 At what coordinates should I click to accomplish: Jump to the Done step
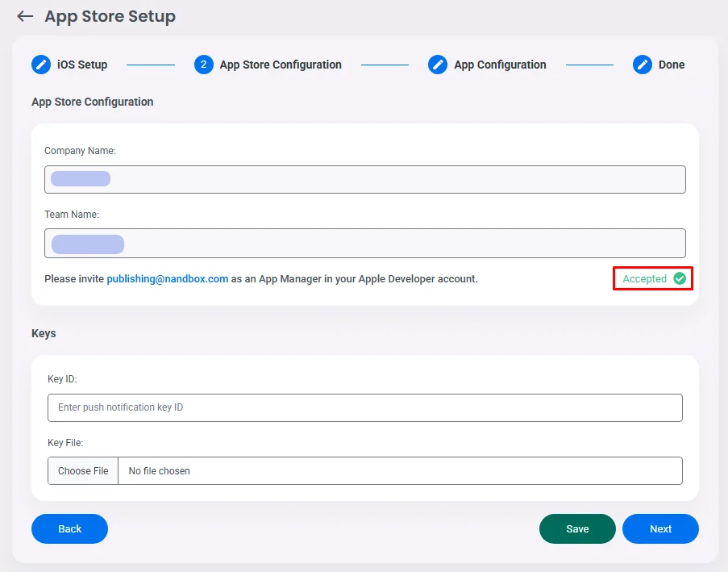pos(671,65)
